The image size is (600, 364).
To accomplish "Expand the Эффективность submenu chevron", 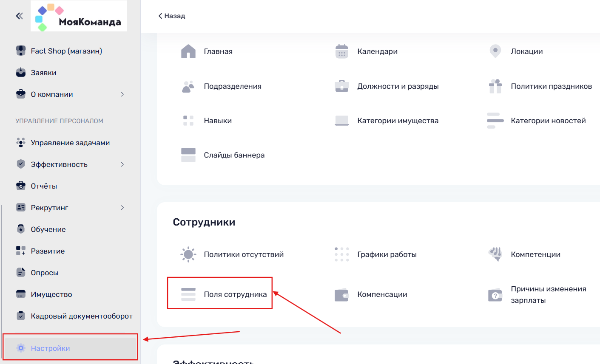I will pos(122,164).
